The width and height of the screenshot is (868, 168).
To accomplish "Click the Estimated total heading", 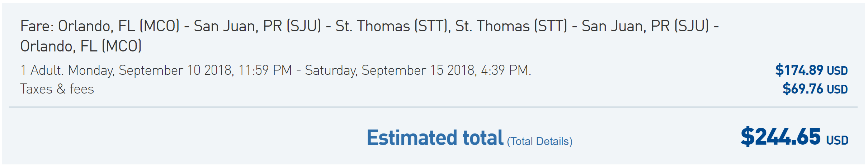I will click(435, 138).
